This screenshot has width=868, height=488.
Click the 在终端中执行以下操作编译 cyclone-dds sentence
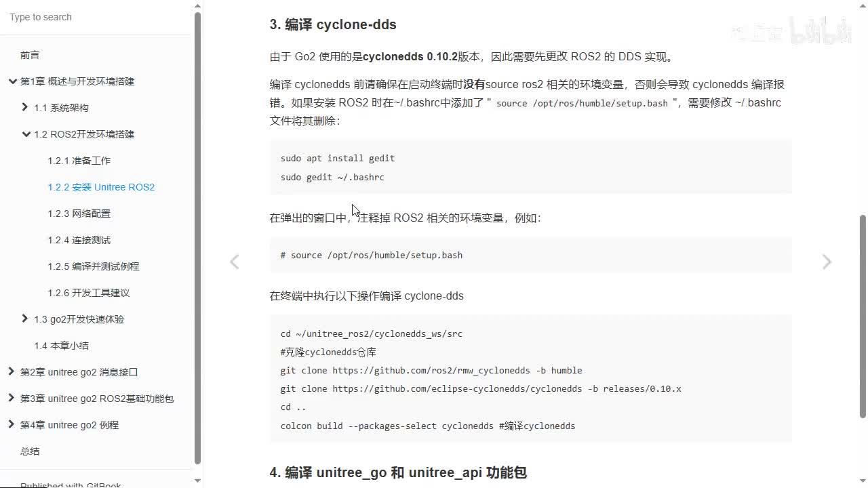(367, 296)
